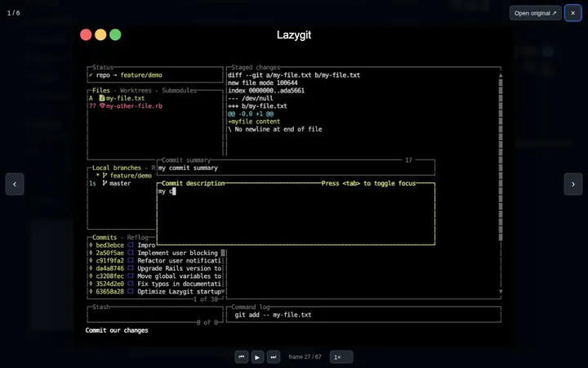Open original image link
The height and width of the screenshot is (368, 588).
(x=535, y=13)
